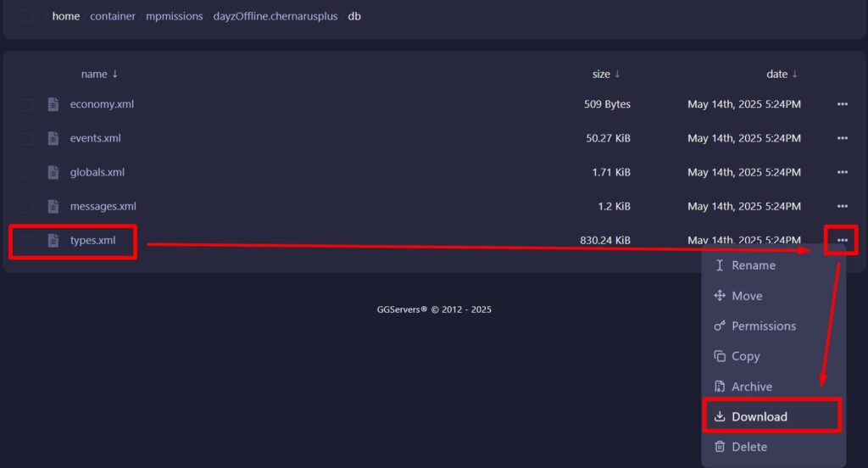The image size is (868, 468).
Task: Select the messages.xml row checkbox
Action: click(27, 206)
